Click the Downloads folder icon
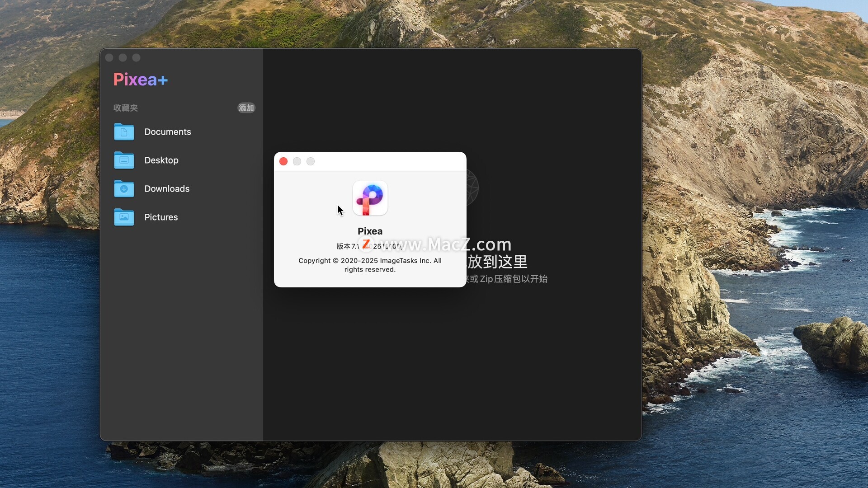 pyautogui.click(x=124, y=189)
